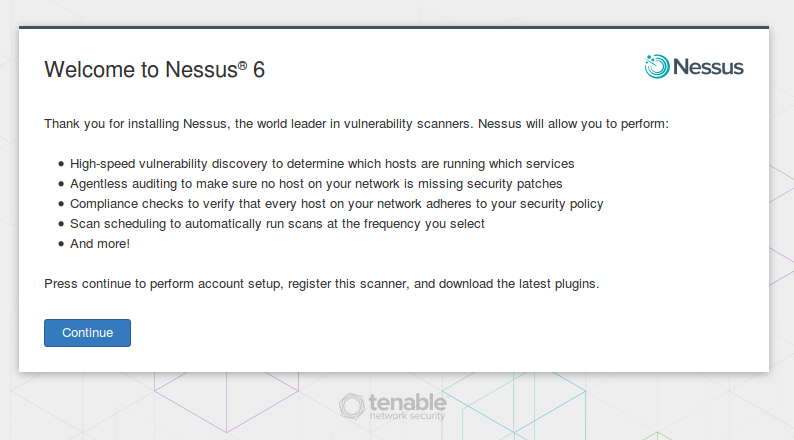Viewport: 794px width, 440px height.
Task: Click the bullet dot before Compliance checks
Action: coord(61,204)
